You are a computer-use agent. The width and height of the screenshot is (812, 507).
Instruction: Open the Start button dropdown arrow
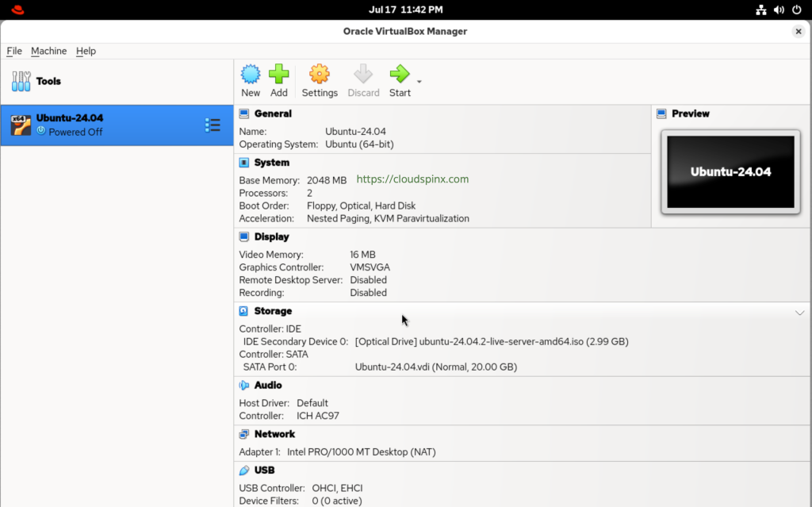(419, 82)
